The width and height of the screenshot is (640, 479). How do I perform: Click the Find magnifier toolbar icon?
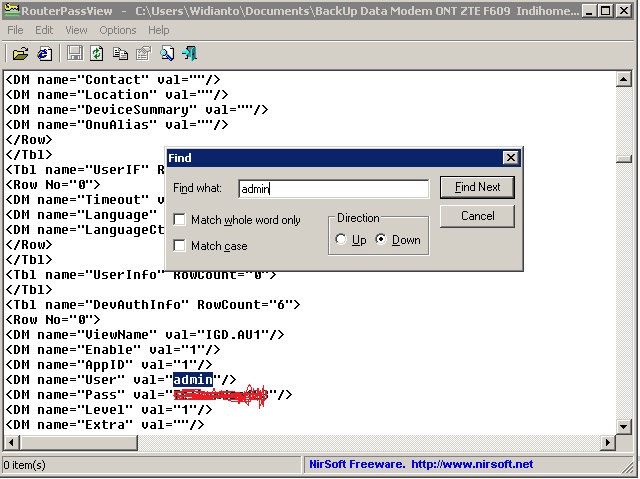[167, 53]
